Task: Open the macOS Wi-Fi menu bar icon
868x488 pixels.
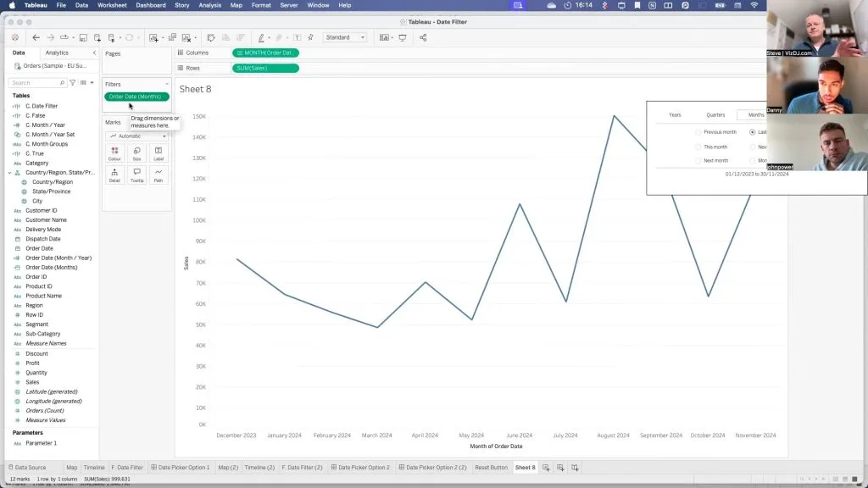Action: (754, 5)
